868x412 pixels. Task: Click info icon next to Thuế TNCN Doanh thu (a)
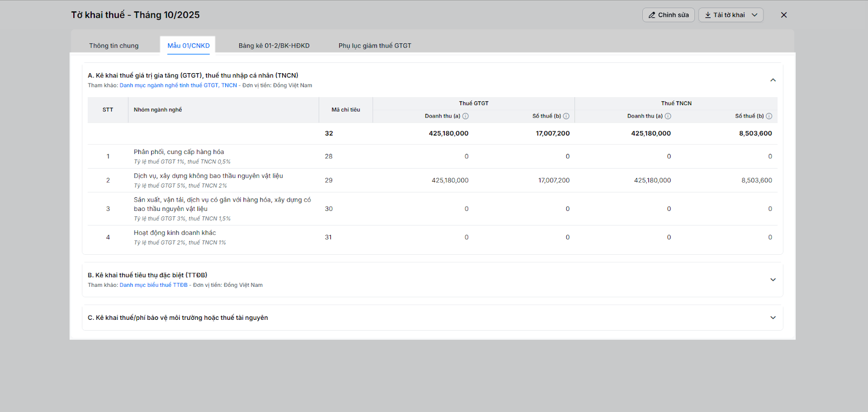coord(668,116)
